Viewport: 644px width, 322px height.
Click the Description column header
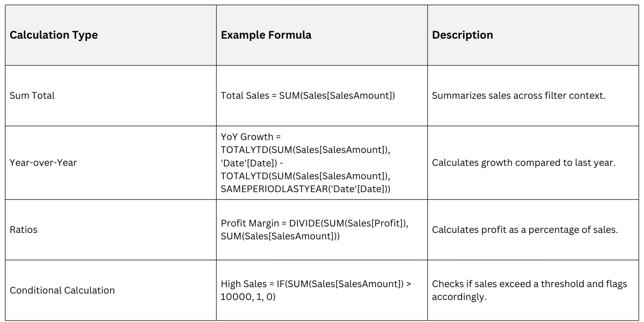pos(462,35)
